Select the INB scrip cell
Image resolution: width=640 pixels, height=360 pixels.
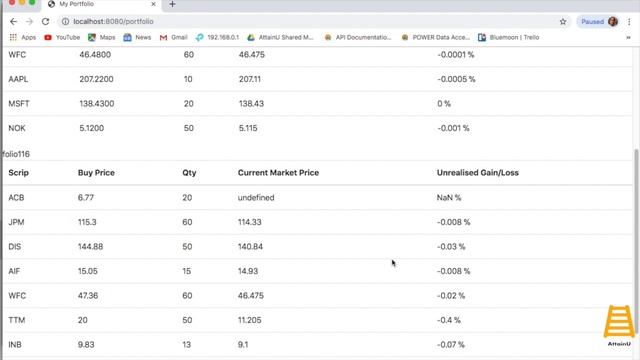tap(15, 344)
